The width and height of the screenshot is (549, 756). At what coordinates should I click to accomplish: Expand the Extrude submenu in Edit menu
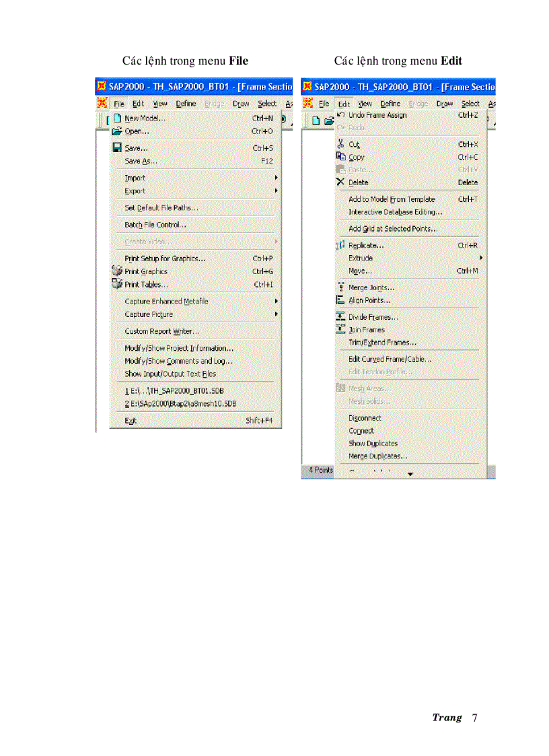pos(480,258)
